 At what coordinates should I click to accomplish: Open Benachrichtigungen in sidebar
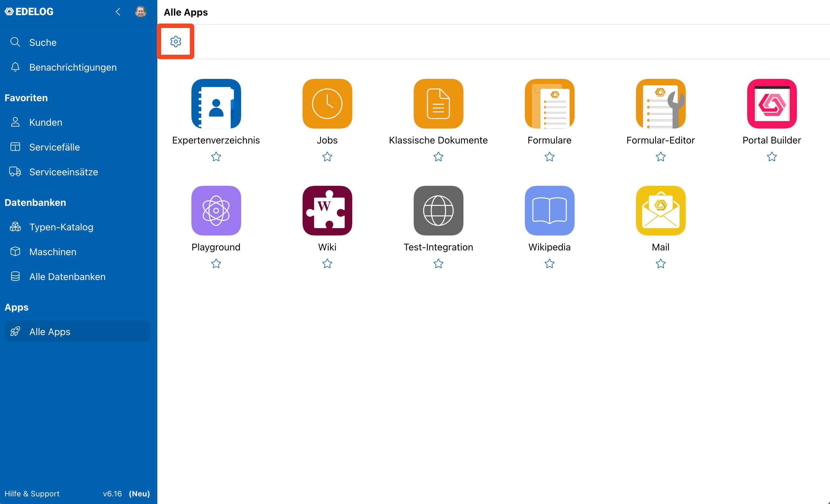click(x=77, y=67)
